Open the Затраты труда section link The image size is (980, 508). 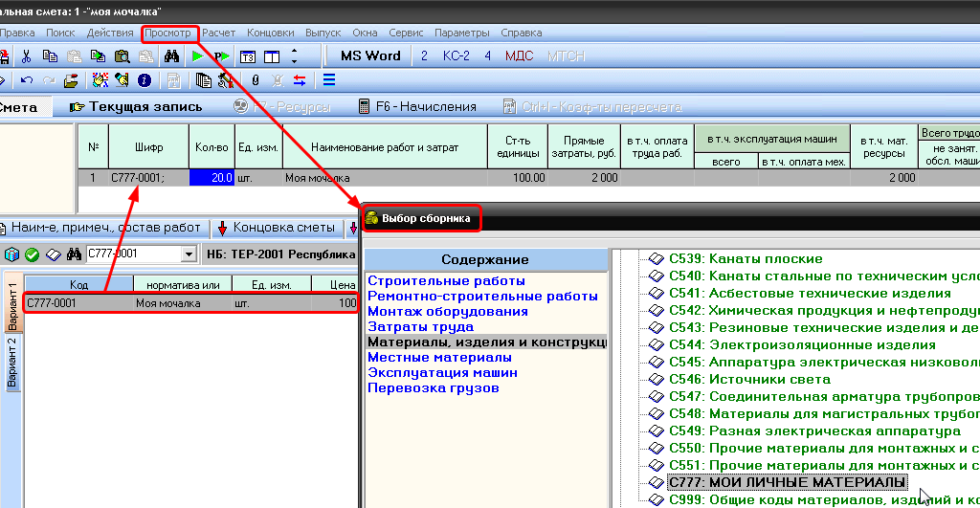coord(420,327)
